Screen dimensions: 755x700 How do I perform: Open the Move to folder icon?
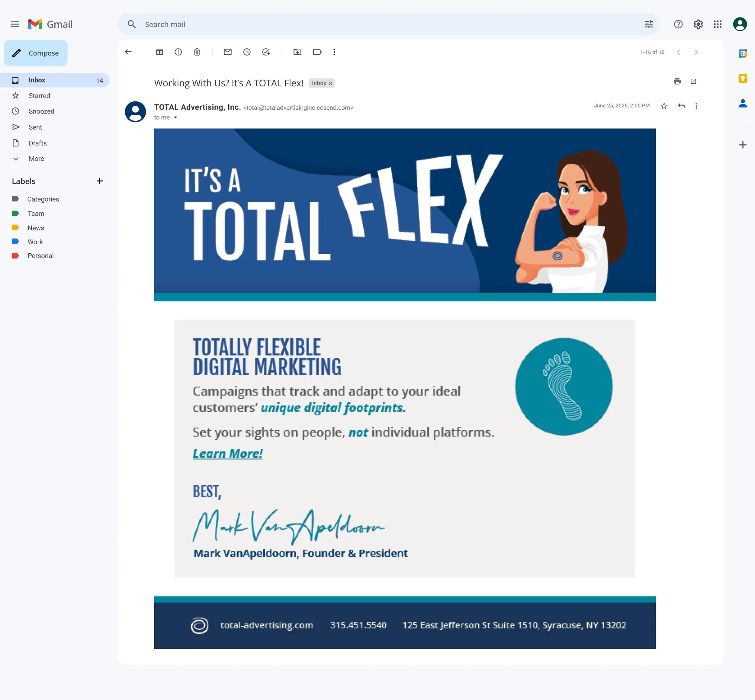297,52
